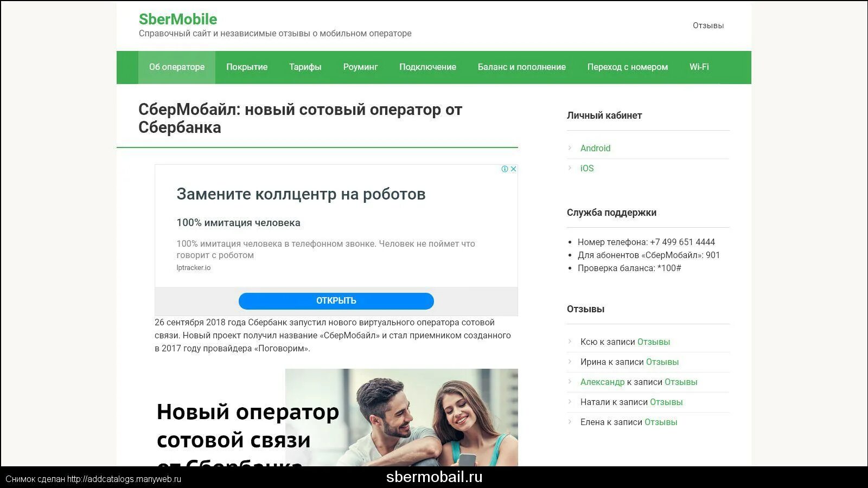The height and width of the screenshot is (488, 868).
Task: Open Отзывы link in the top header
Action: point(708,25)
